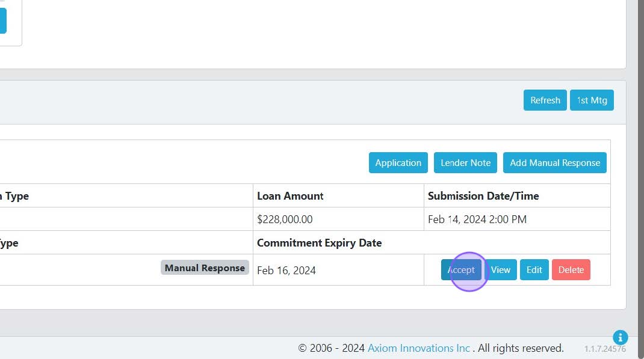Click the Commitment Expiry Date header
644x359 pixels.
click(319, 243)
